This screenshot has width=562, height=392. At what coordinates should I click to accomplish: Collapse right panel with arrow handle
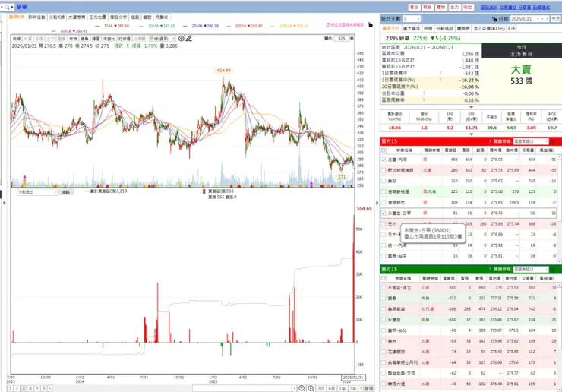(377, 203)
